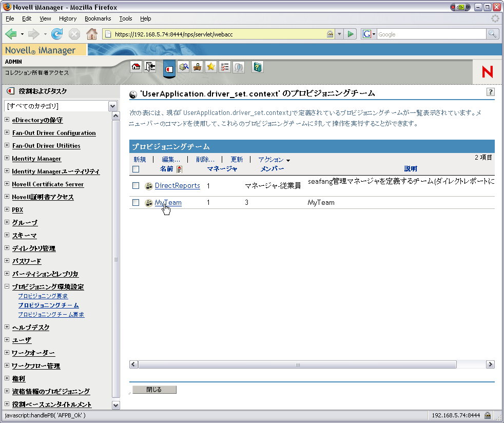Open the View Objects magnifier icon
The height and width of the screenshot is (423, 504).
tap(184, 67)
